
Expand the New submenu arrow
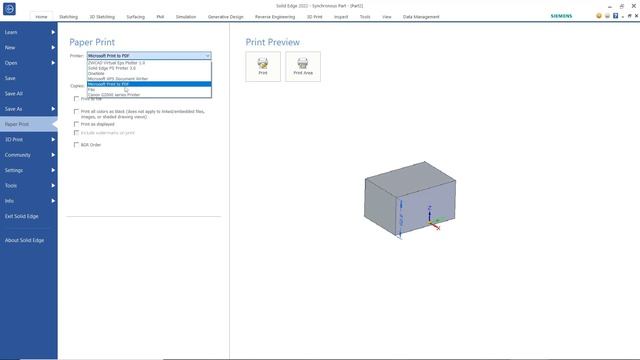pyautogui.click(x=53, y=47)
